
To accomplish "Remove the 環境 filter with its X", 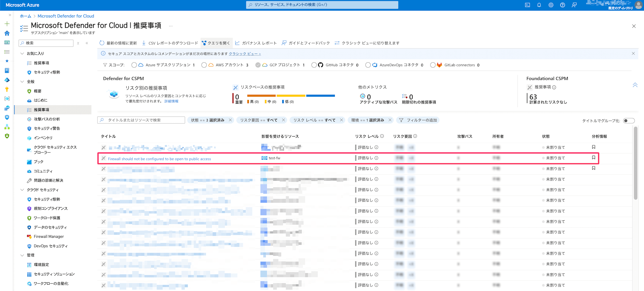I will pyautogui.click(x=390, y=120).
